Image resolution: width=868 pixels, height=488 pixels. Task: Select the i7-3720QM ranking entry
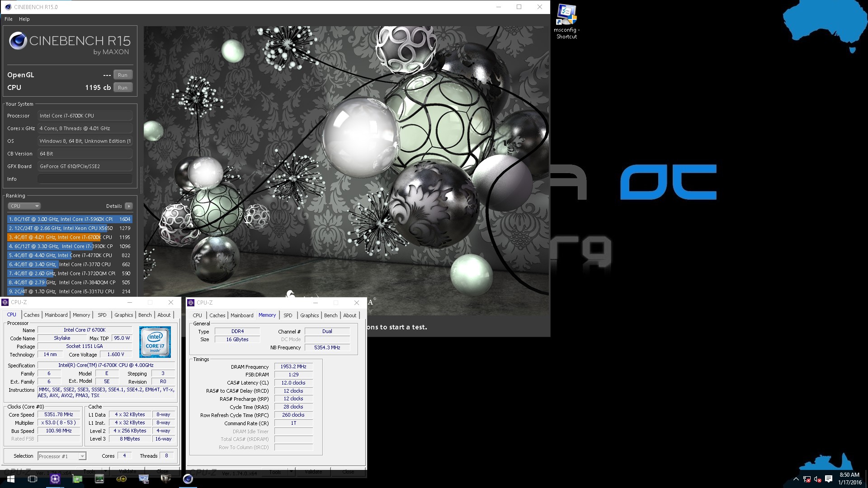tap(70, 273)
